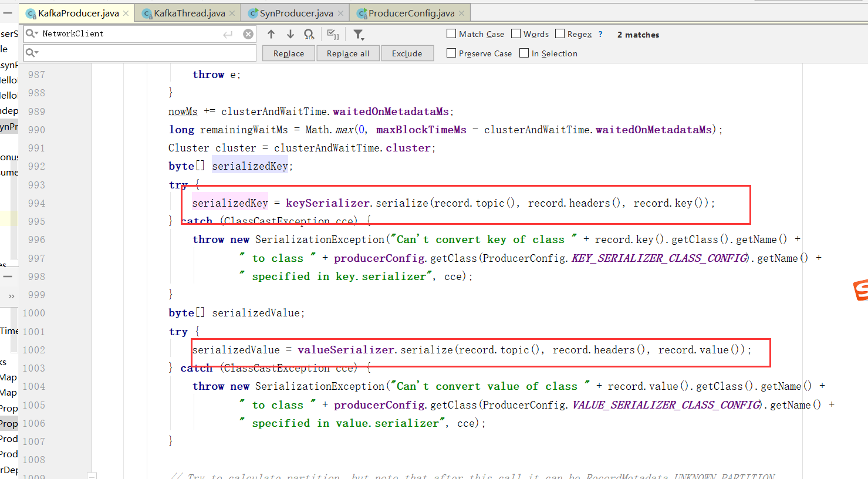Image resolution: width=868 pixels, height=479 pixels.
Task: Click the select all occurrences icon
Action: click(x=333, y=35)
